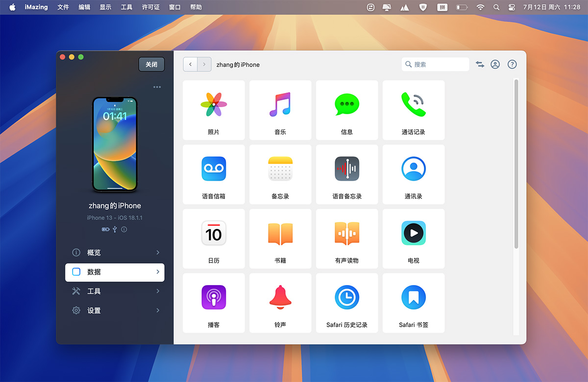Screen dimensions: 588x382
Task: Open the 通话记录 call history tile
Action: [414, 110]
